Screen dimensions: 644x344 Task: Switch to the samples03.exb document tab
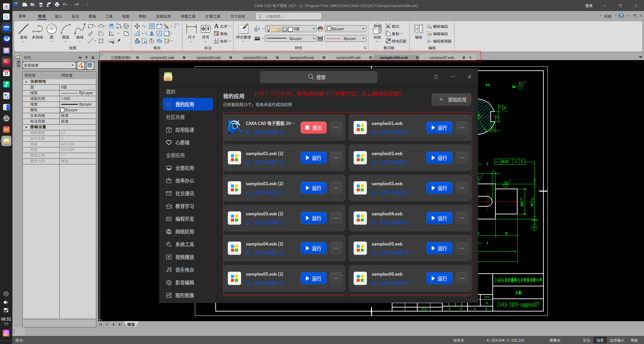point(255,58)
